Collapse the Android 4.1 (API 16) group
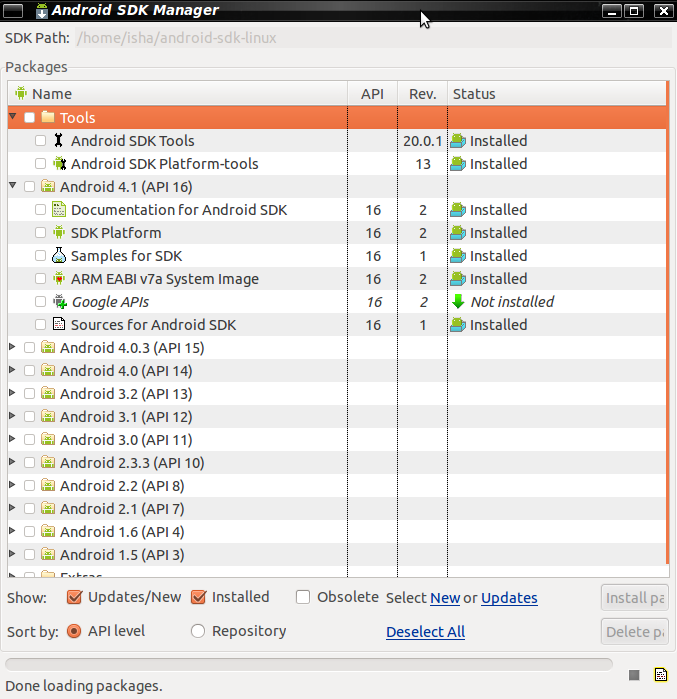Image resolution: width=677 pixels, height=699 pixels. 12,185
